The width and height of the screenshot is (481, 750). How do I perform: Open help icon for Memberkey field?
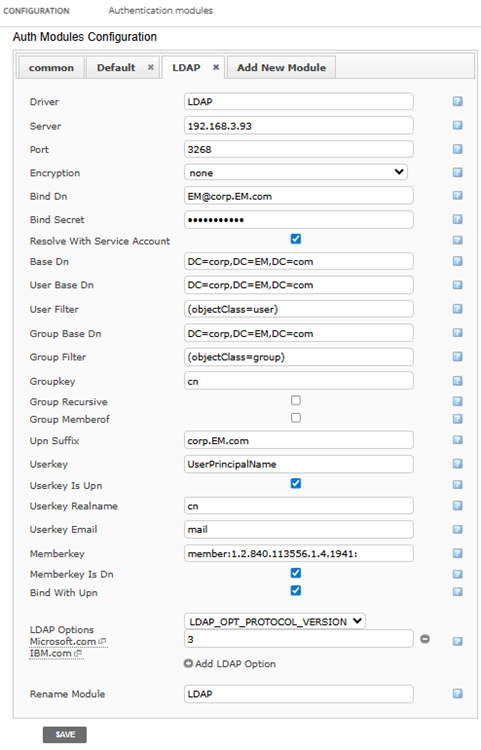(x=457, y=553)
